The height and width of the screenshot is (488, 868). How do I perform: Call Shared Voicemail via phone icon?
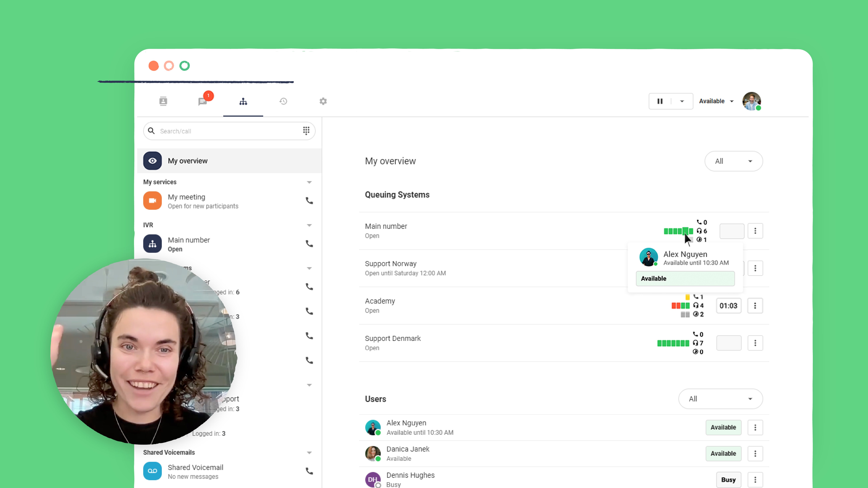pos(309,471)
